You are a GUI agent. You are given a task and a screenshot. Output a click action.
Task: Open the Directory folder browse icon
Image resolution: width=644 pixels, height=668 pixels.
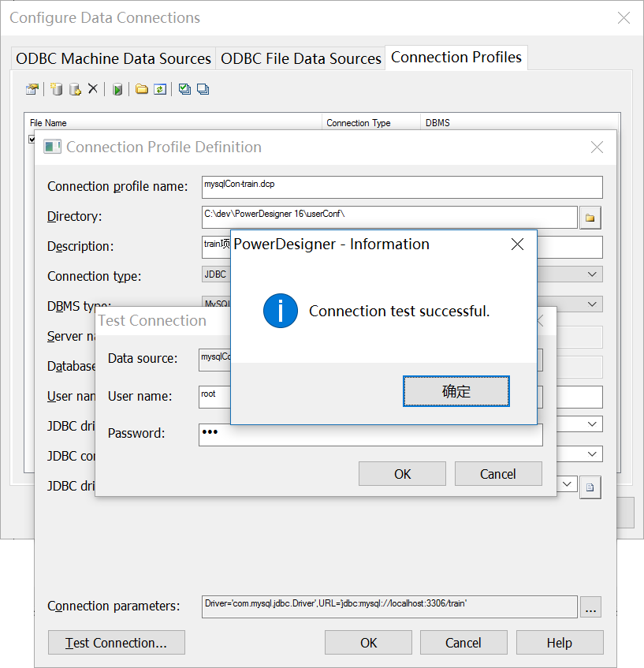[x=590, y=216]
